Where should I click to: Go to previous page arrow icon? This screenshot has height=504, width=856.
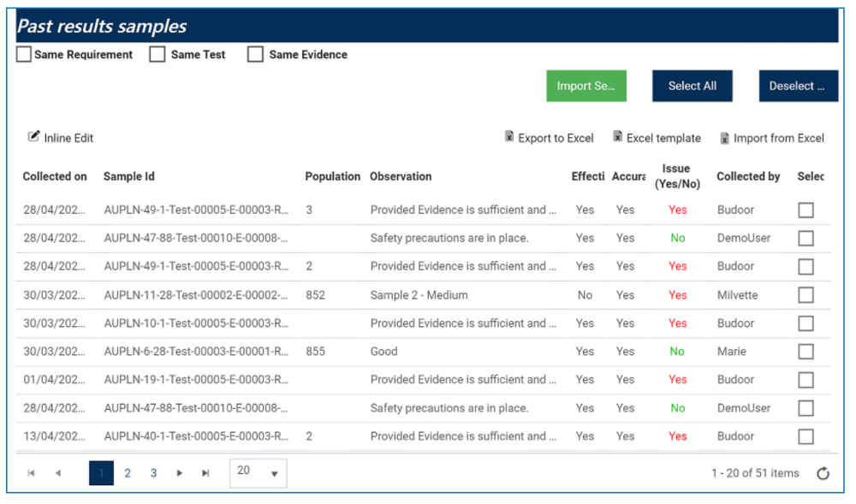coord(57,473)
